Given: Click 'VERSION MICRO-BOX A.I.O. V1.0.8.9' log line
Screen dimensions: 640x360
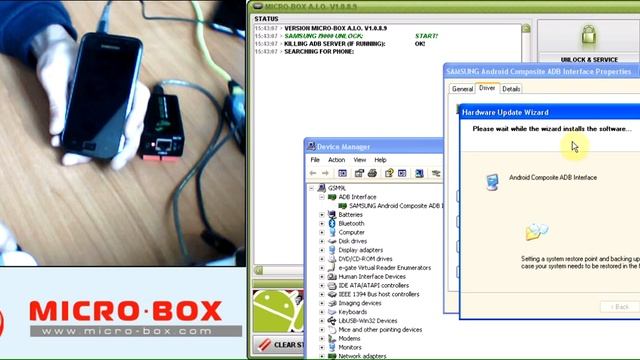Looking at the screenshot, I should [x=336, y=28].
